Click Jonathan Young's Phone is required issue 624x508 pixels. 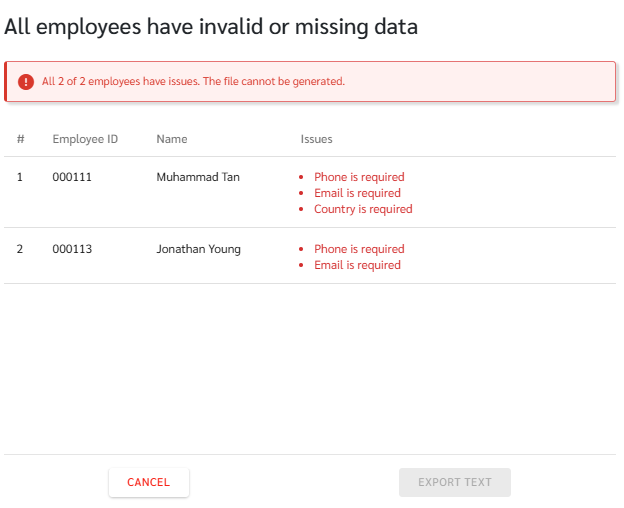pos(359,249)
